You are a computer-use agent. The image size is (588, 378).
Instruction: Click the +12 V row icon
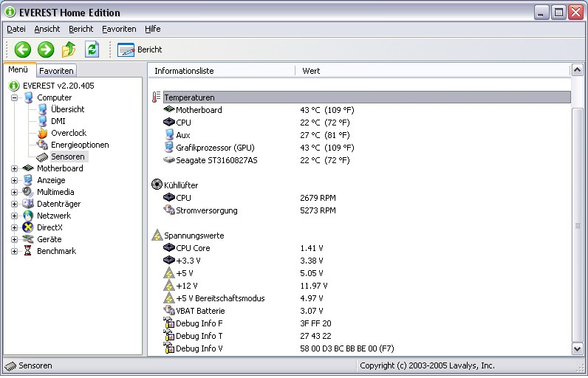click(x=169, y=286)
